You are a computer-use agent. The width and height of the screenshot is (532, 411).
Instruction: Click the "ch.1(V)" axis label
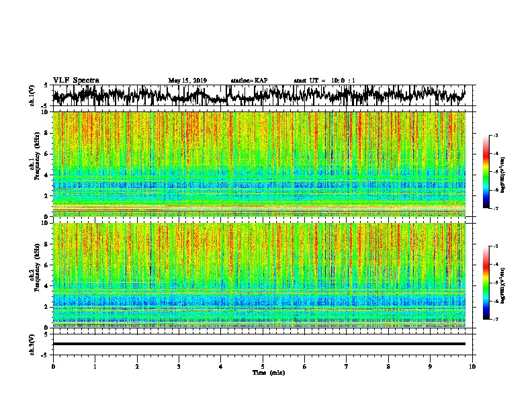32,95
